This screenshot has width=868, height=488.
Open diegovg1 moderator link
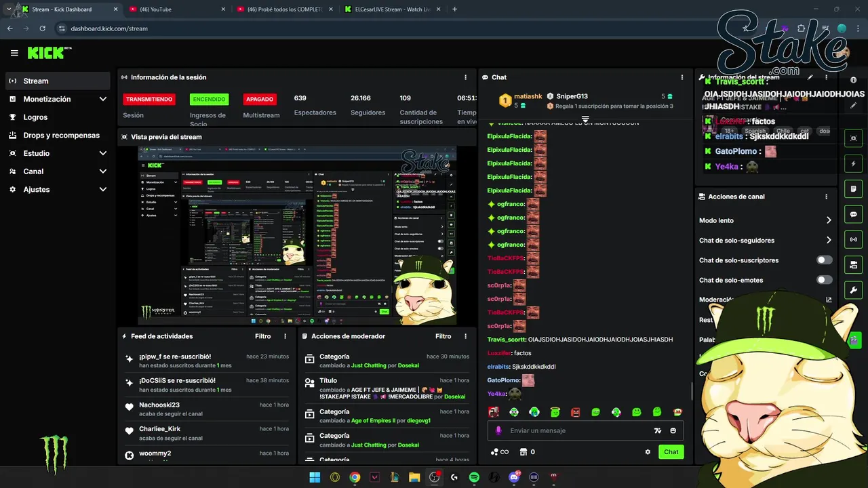point(419,421)
